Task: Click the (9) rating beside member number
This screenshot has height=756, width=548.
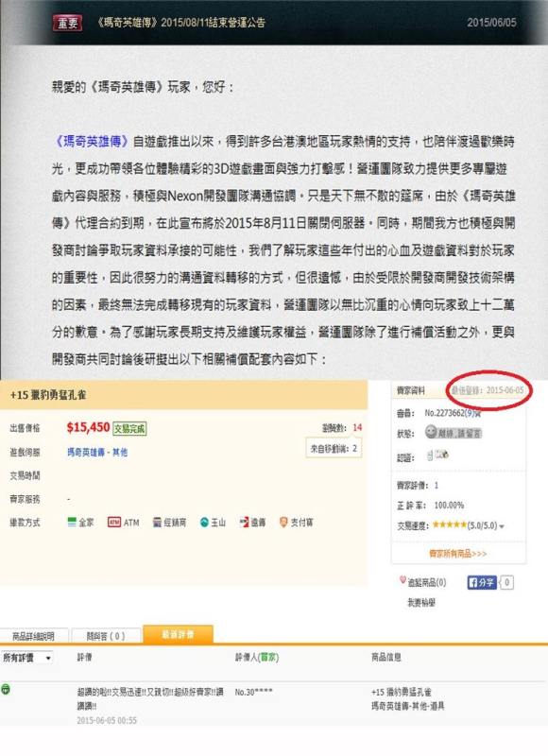Action: [470, 413]
